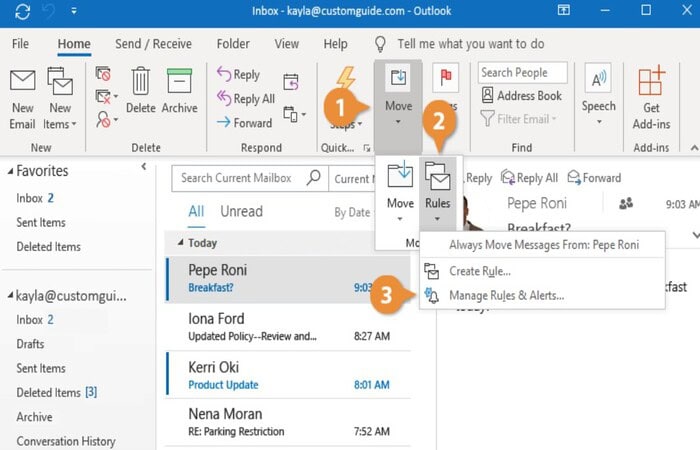The height and width of the screenshot is (450, 700).
Task: Click the Search People field
Action: (x=523, y=72)
